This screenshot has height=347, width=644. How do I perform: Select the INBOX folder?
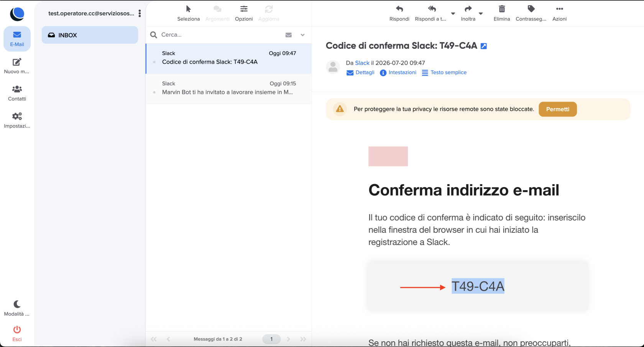[x=90, y=35]
